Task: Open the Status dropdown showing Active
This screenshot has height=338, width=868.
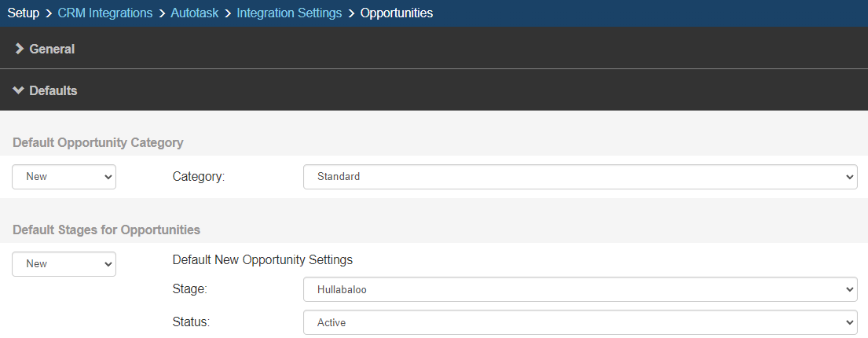Action: tap(580, 322)
